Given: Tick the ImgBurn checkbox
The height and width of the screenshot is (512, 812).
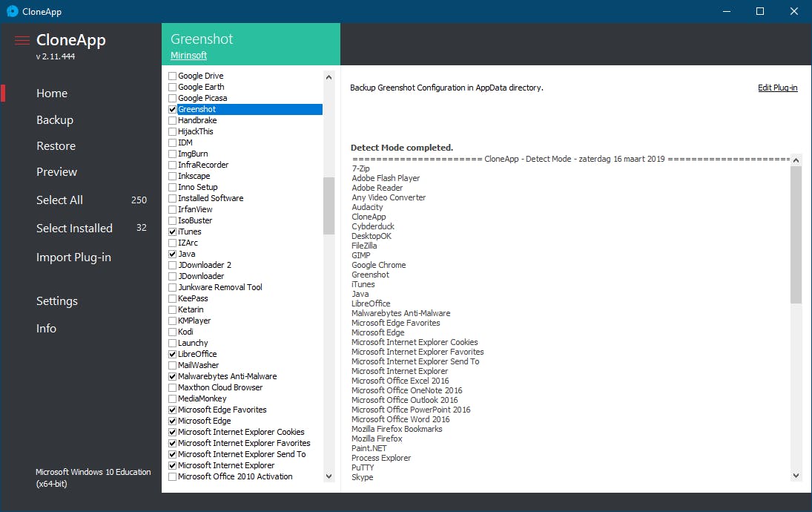Looking at the screenshot, I should 173,154.
